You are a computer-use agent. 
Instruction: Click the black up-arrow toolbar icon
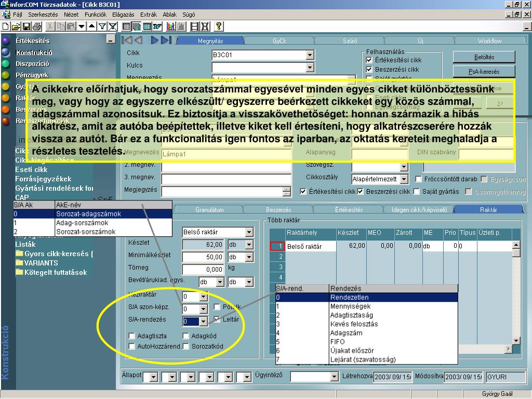coord(91,26)
